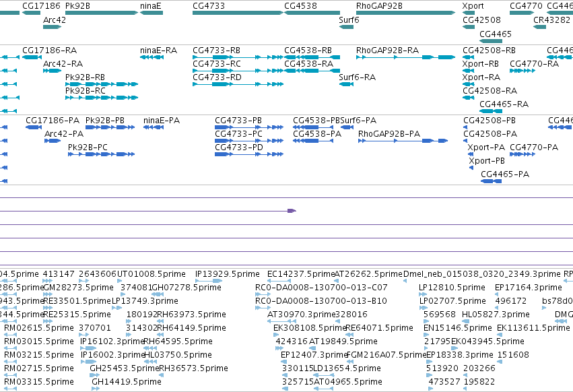Screen dimensions: 573x392
Task: Click the GH14419.5prime EST label
Action: pyautogui.click(x=127, y=381)
